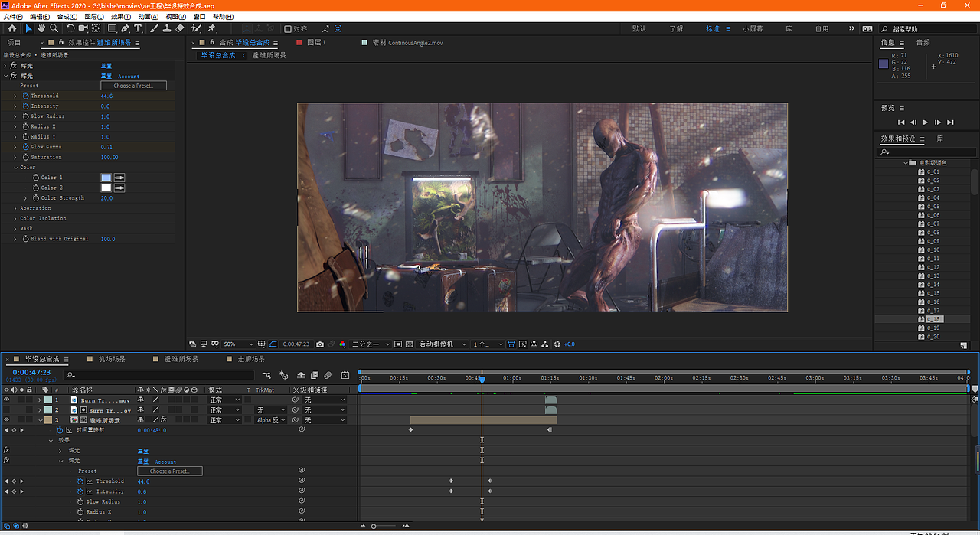This screenshot has width=980, height=535.
Task: Open viewer exposure reset icon
Action: (557, 344)
